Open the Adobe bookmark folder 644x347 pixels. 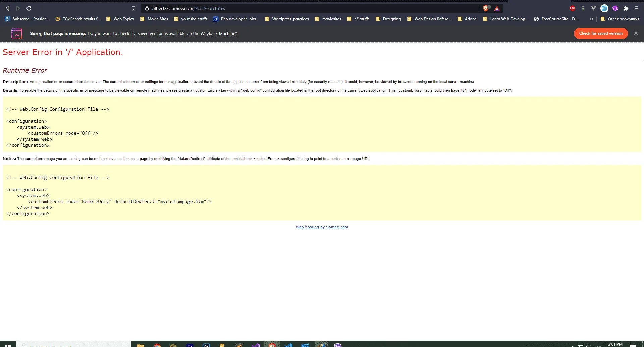(467, 19)
